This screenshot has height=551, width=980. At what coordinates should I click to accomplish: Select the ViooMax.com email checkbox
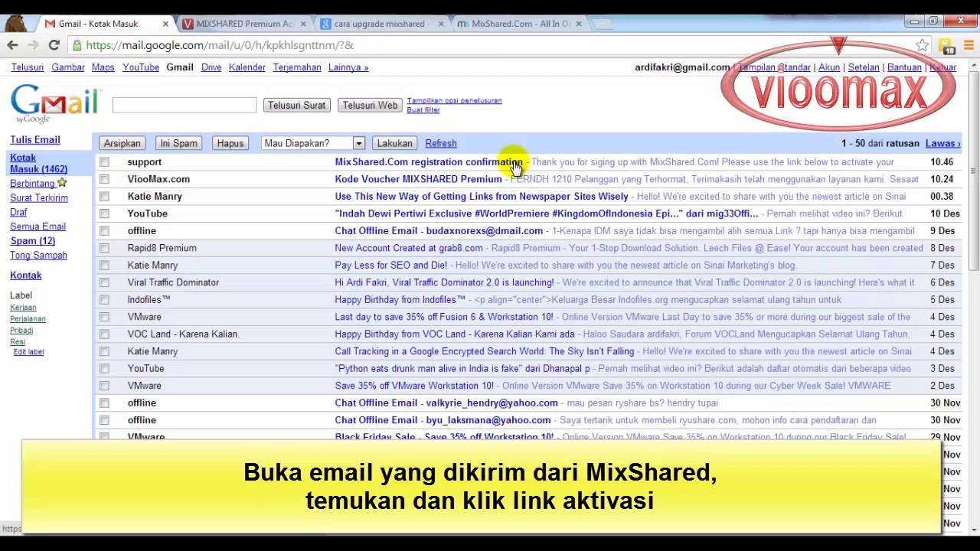point(104,179)
